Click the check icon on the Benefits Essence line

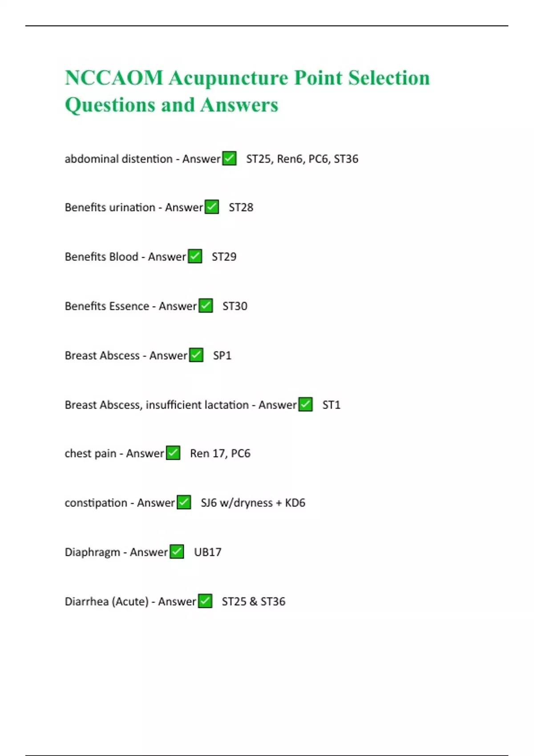[206, 306]
